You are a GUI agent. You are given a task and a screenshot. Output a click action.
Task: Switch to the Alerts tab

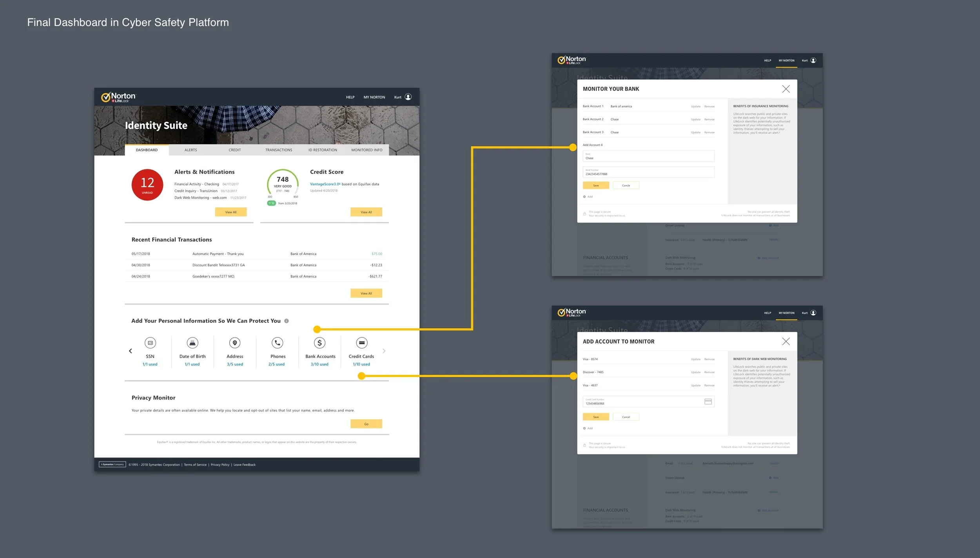pos(191,150)
